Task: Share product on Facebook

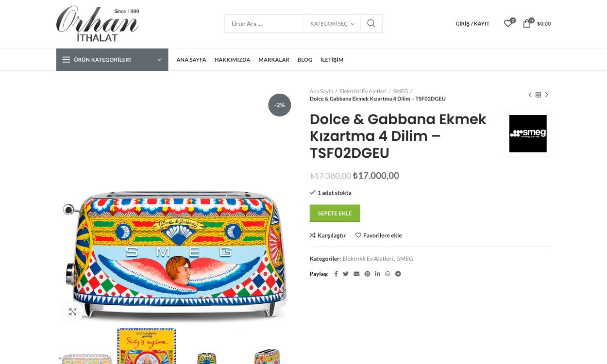Action: 336,274
